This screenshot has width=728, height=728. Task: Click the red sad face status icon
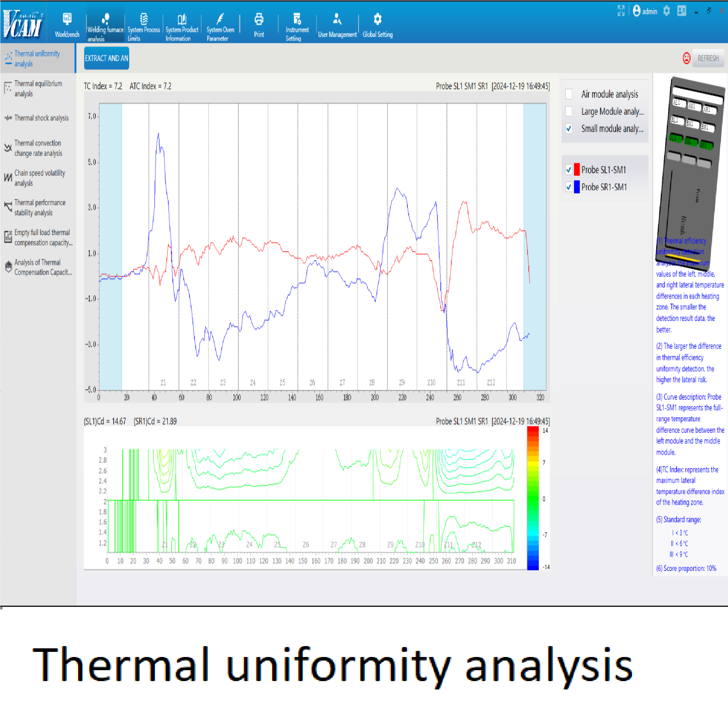687,58
